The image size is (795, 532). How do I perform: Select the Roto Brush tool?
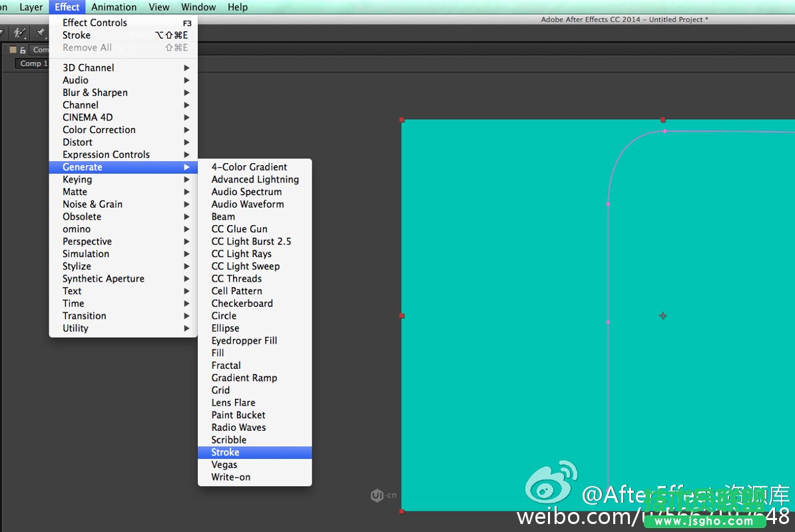click(19, 33)
